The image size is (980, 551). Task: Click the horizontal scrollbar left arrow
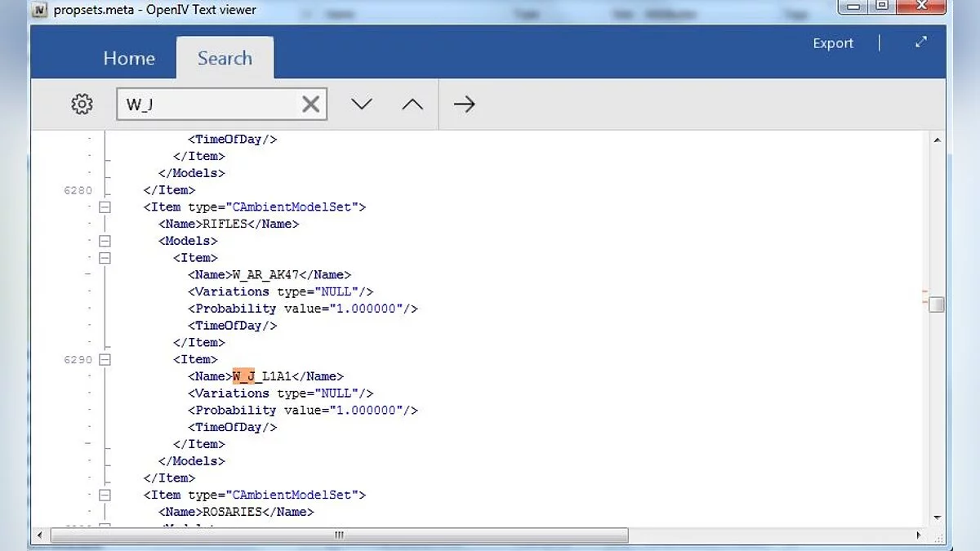coord(41,535)
